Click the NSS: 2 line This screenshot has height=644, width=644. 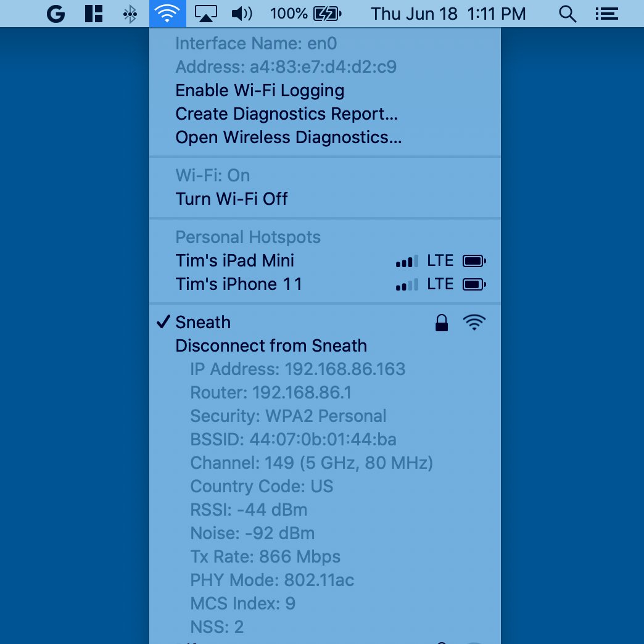click(217, 627)
